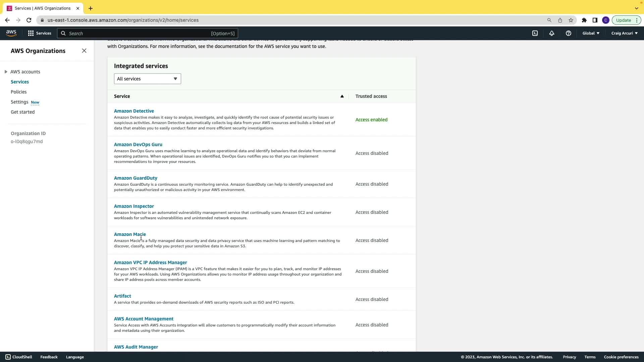Open the notifications bell

552,33
